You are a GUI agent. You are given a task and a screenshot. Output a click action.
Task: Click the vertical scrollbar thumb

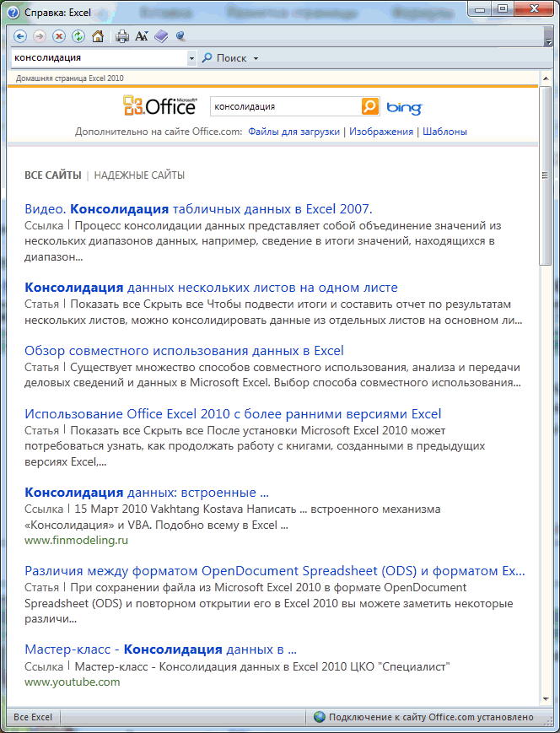pos(546,175)
